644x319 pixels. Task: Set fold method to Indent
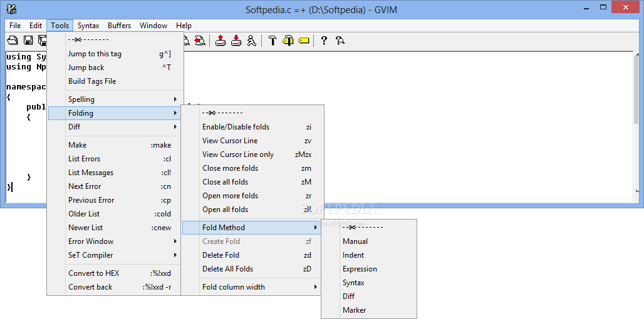(369, 255)
